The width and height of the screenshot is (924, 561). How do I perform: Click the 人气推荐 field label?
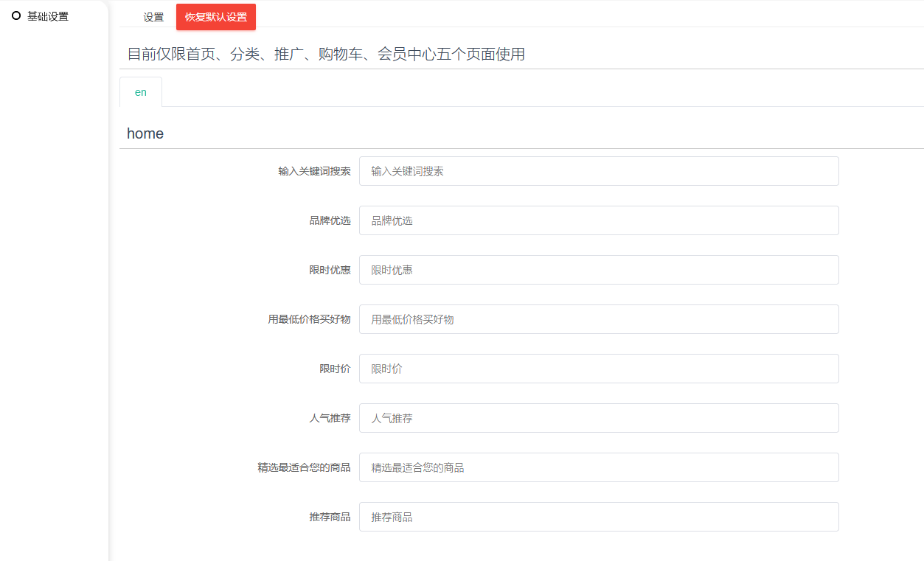pos(330,418)
